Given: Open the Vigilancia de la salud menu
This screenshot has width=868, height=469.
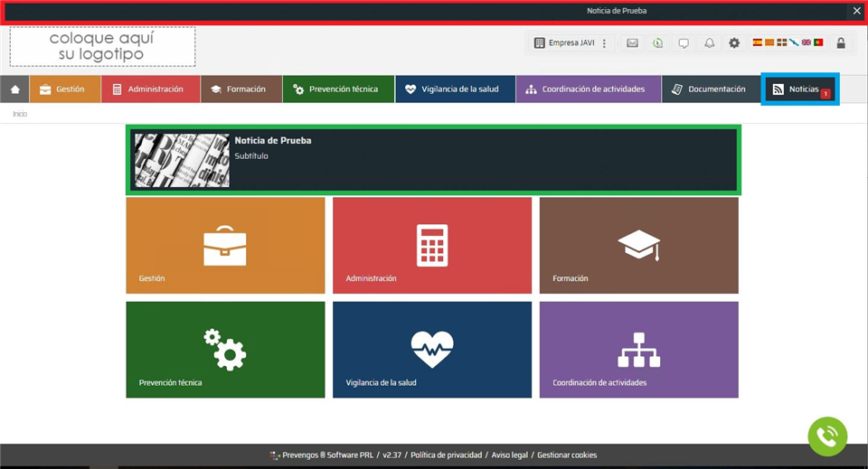Looking at the screenshot, I should point(455,89).
